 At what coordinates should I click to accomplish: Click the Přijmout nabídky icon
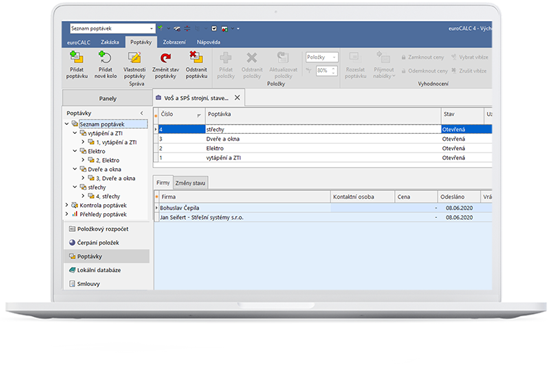pyautogui.click(x=383, y=57)
